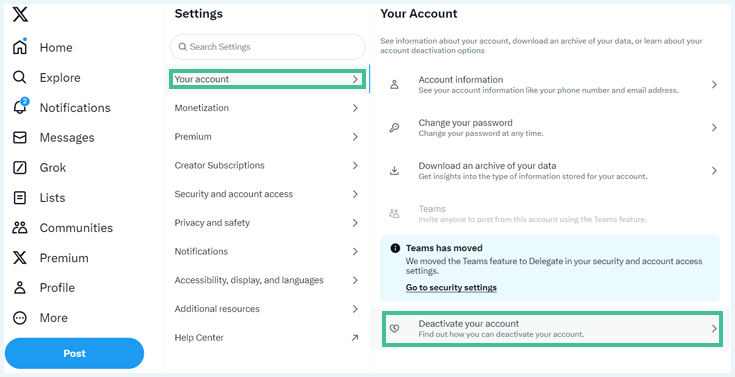The width and height of the screenshot is (735, 377).
Task: Open Deactivate your account chevron
Action: click(714, 329)
